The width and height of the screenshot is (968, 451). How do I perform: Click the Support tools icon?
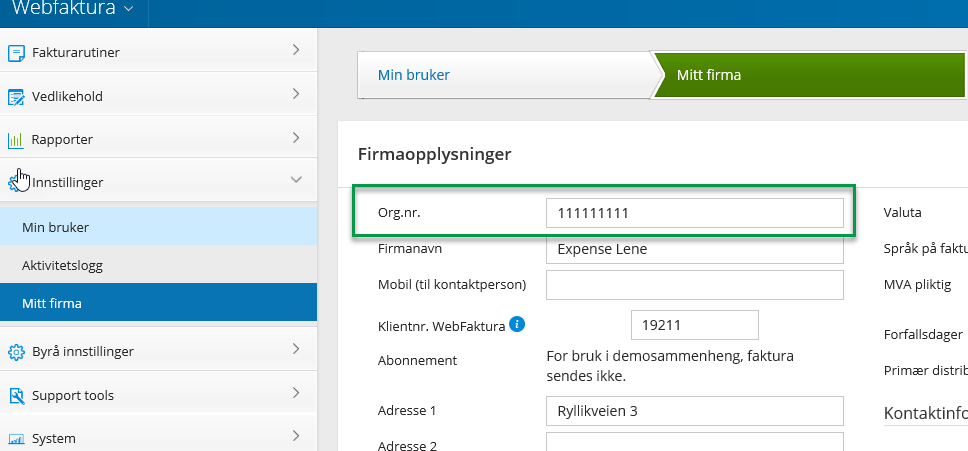tap(16, 396)
